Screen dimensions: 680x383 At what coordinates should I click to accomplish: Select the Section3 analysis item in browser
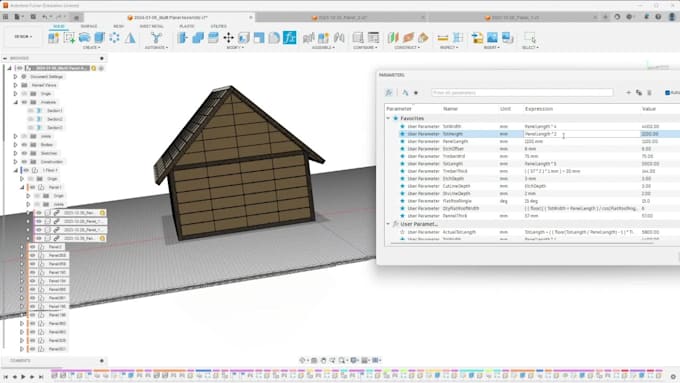55,128
